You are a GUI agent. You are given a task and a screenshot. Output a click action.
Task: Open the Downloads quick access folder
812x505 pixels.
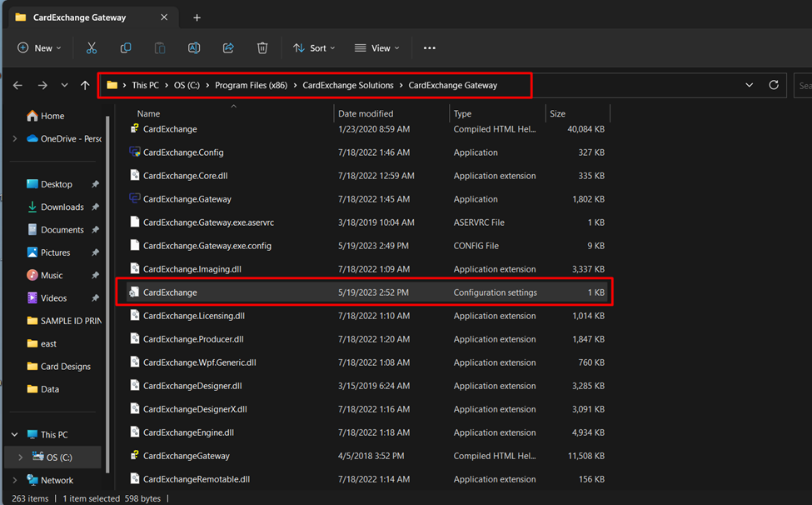point(56,207)
